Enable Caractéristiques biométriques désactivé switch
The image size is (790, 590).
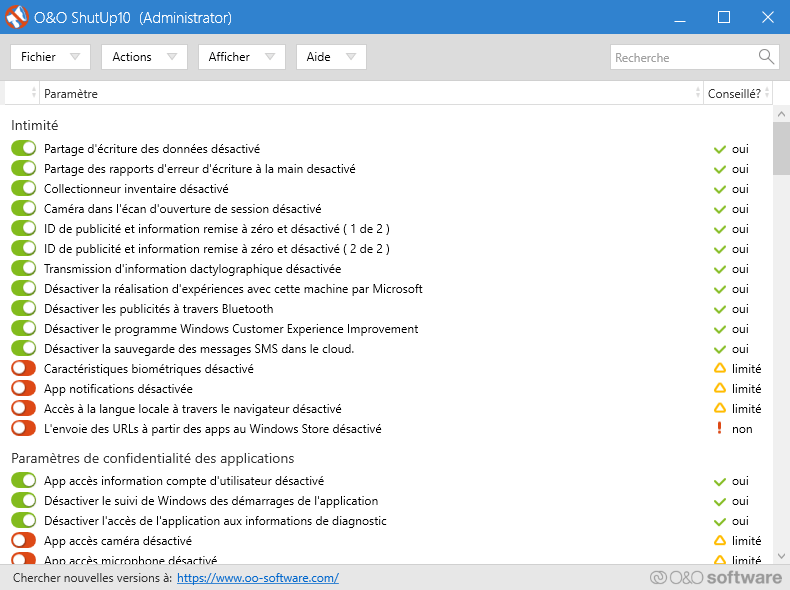pos(24,368)
